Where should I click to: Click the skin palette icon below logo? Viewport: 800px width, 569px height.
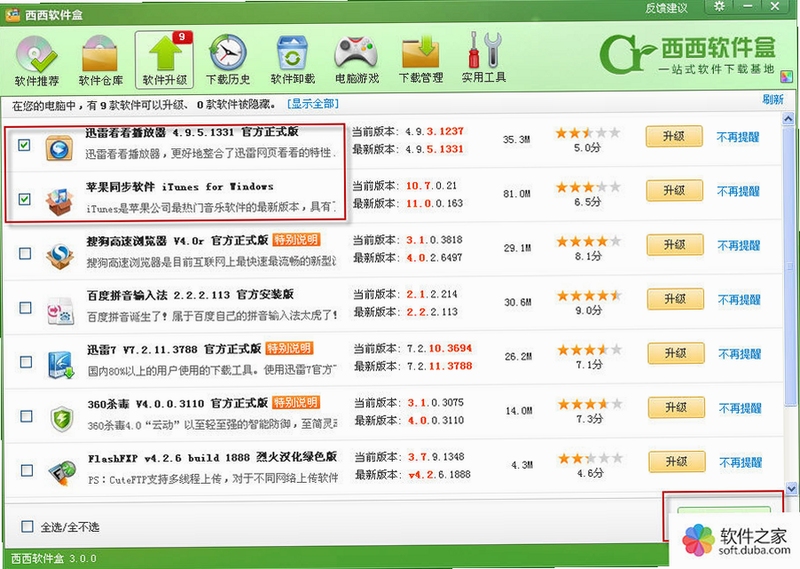tap(786, 77)
